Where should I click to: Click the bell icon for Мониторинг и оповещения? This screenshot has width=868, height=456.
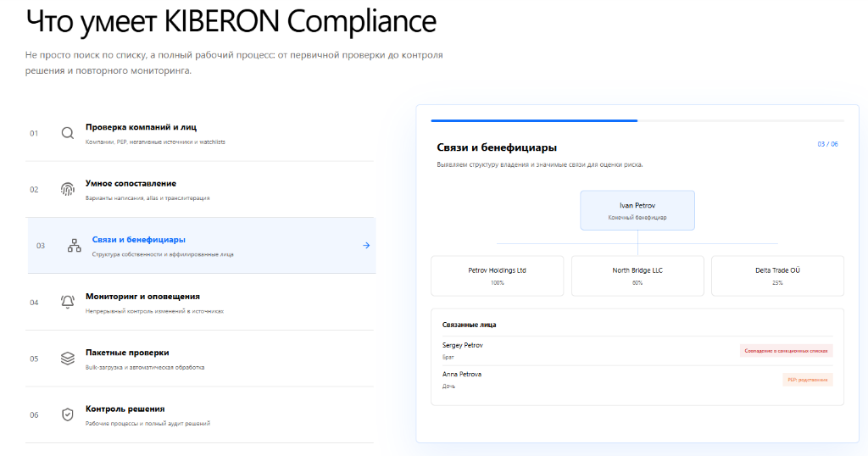click(68, 302)
